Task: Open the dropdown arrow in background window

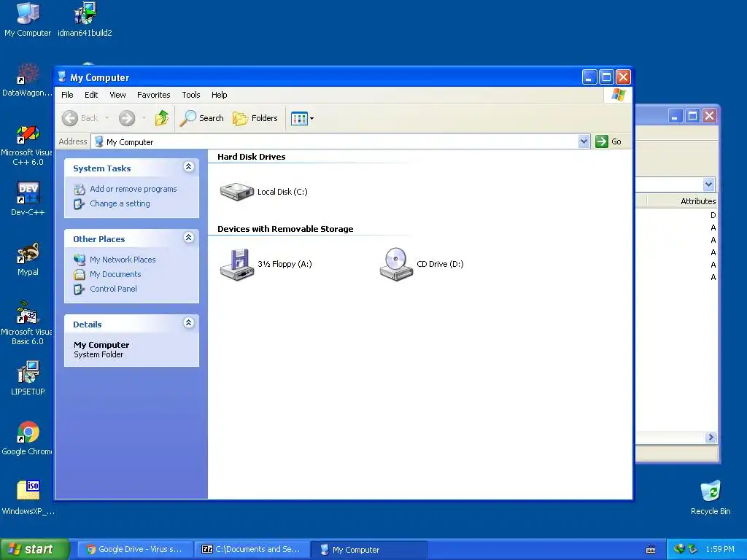Action: 708,184
